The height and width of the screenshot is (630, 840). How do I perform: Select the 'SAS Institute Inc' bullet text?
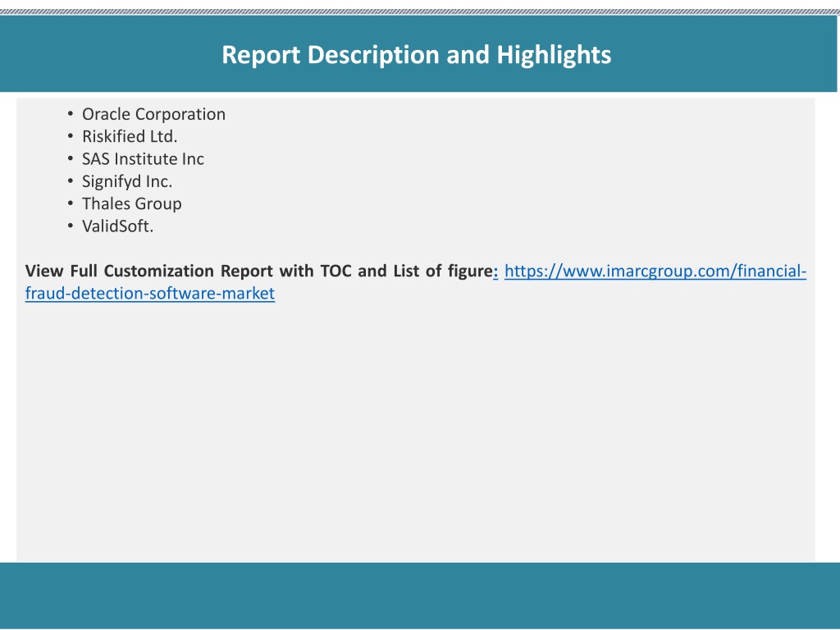(143, 159)
